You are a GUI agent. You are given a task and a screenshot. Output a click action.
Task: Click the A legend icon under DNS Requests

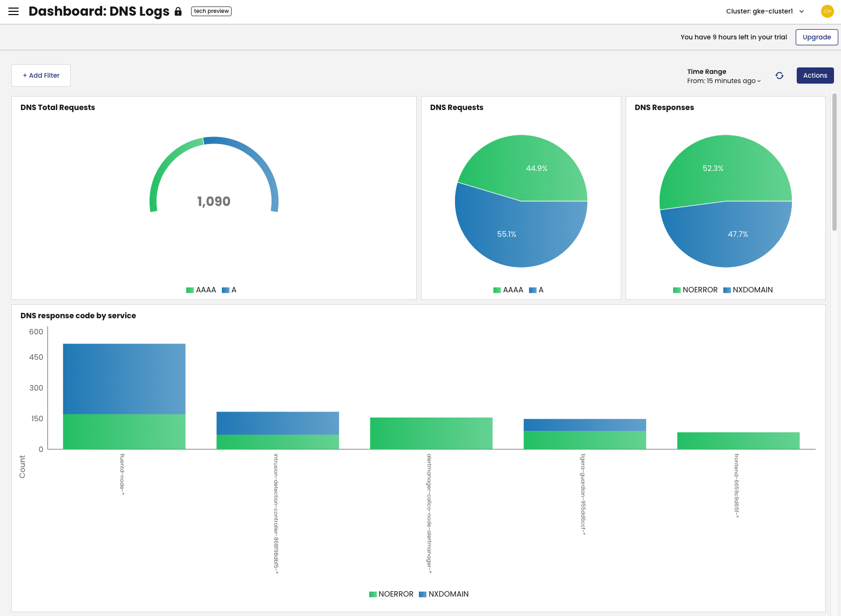533,290
